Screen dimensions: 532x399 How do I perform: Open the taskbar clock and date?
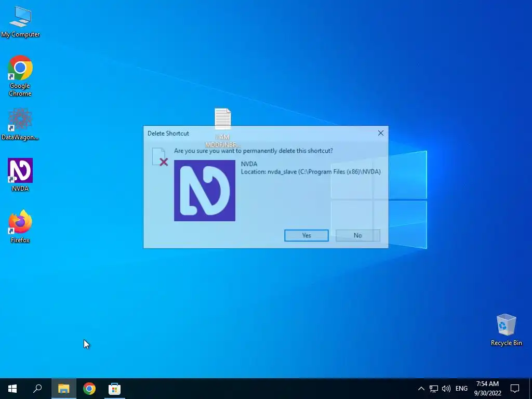pos(487,389)
